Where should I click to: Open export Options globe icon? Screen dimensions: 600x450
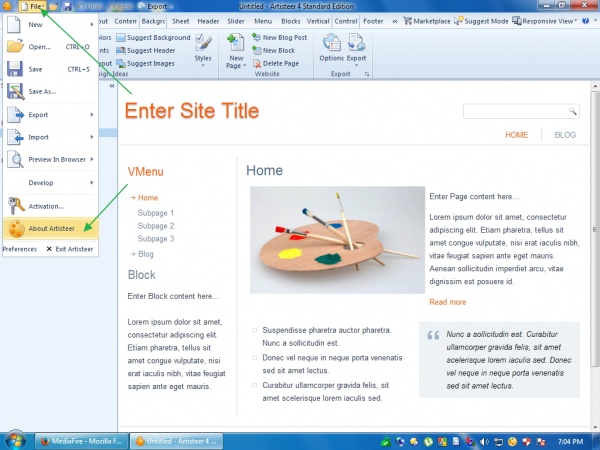click(331, 47)
